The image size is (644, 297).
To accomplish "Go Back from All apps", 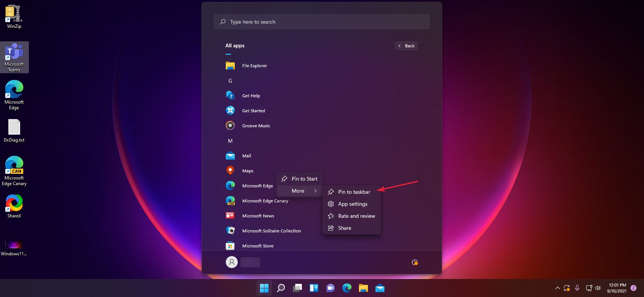I will tap(406, 46).
